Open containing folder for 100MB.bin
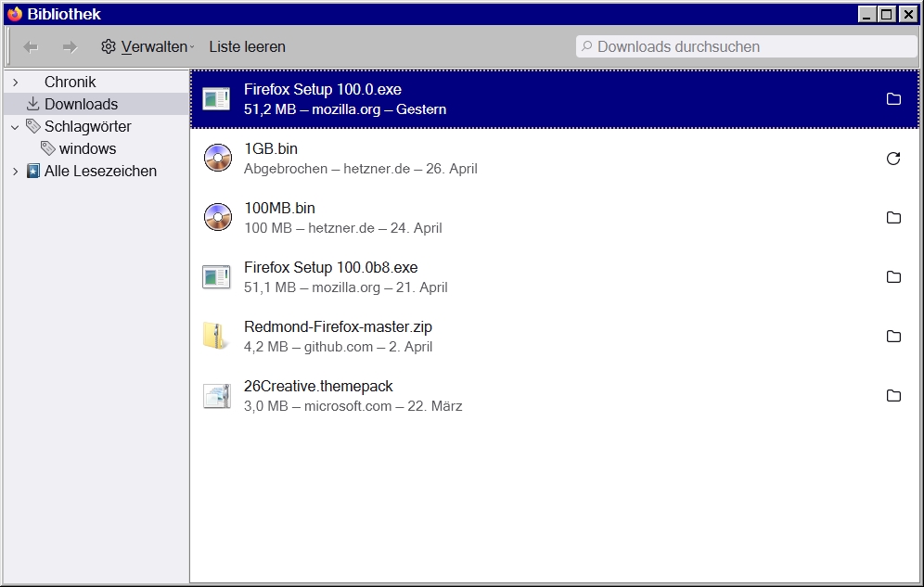Image resolution: width=924 pixels, height=587 pixels. [893, 217]
